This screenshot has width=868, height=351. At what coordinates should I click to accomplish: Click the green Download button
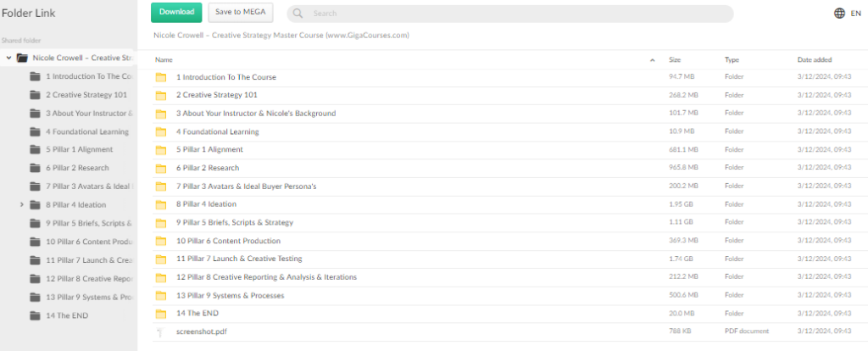pos(176,12)
